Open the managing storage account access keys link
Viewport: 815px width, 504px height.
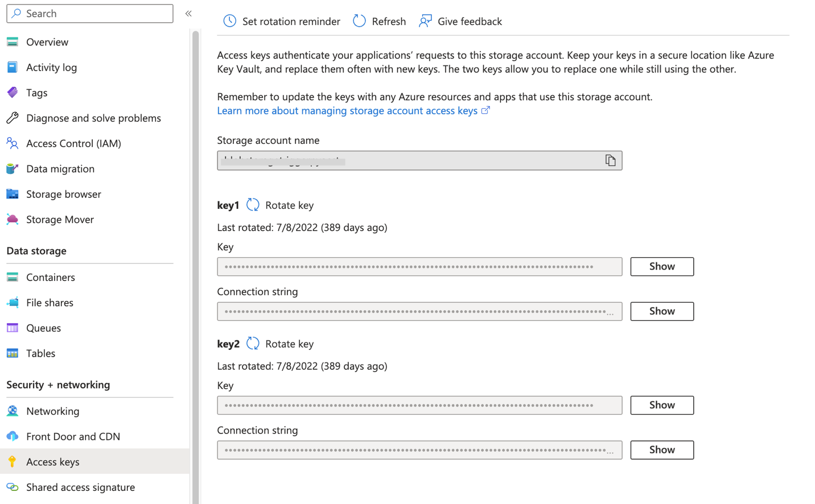(x=348, y=111)
